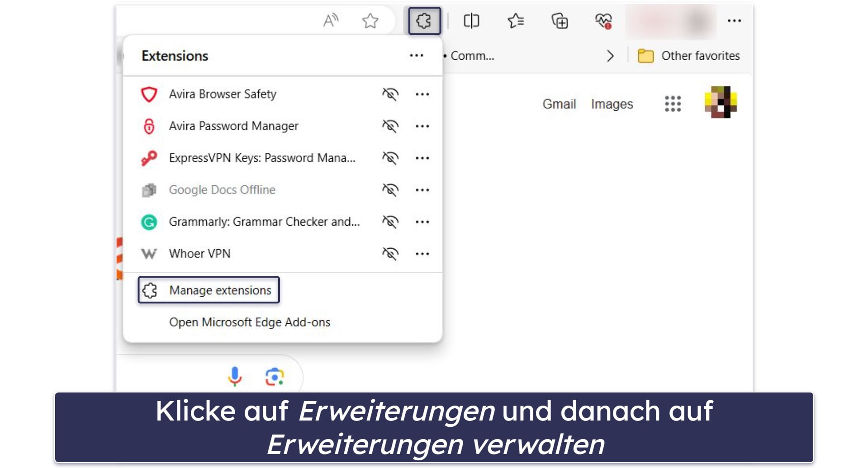Viewport: 868px width, 468px height.
Task: Show Grammarly extension in toolbar
Action: [x=390, y=222]
